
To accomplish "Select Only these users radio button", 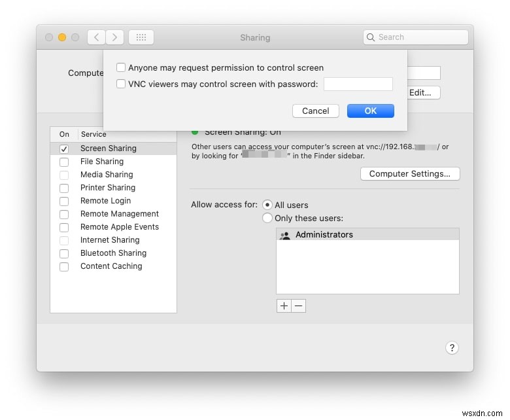I will click(x=267, y=218).
